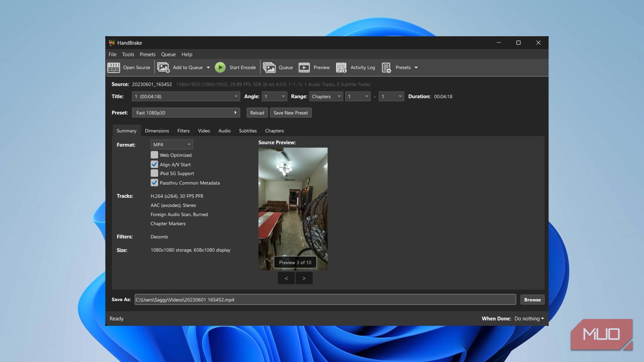The width and height of the screenshot is (644, 362).
Task: Open the Help menu
Action: [187, 54]
